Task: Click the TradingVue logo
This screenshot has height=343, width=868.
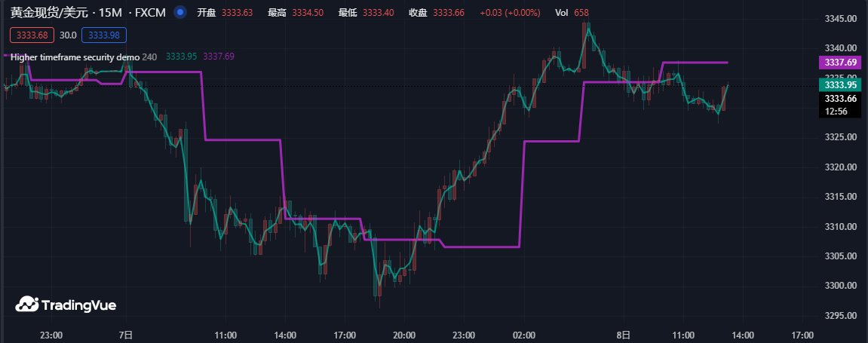Action: point(66,305)
